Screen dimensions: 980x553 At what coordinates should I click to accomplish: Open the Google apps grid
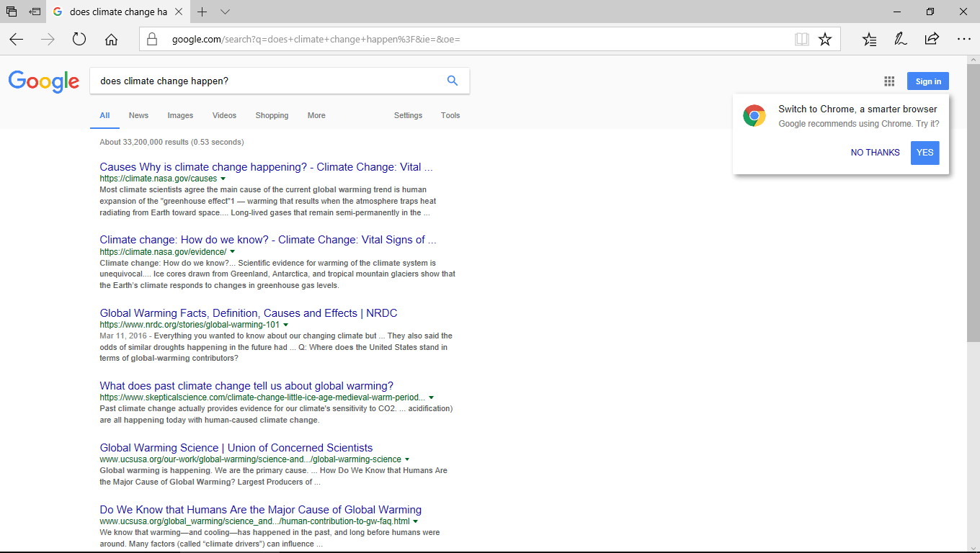click(889, 81)
